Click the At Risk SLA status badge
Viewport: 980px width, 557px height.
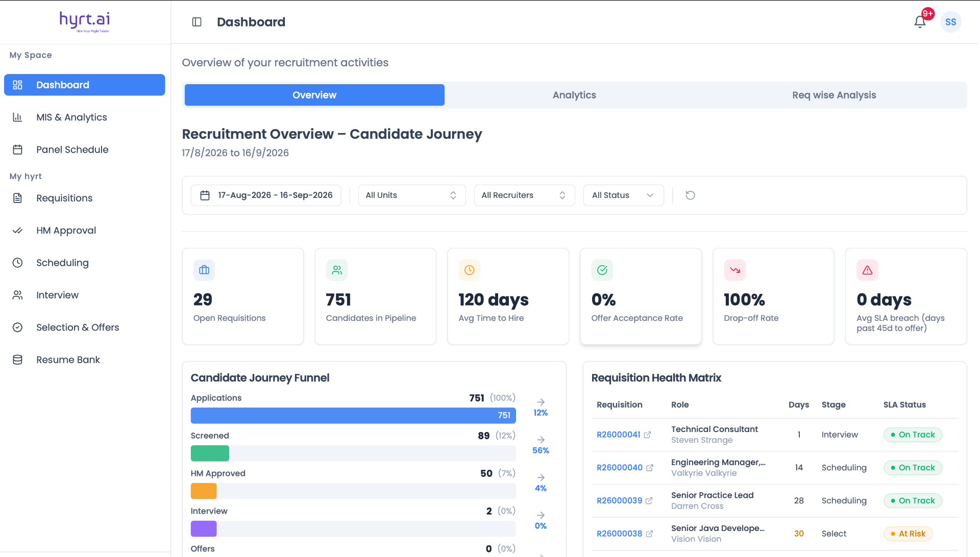(x=908, y=534)
